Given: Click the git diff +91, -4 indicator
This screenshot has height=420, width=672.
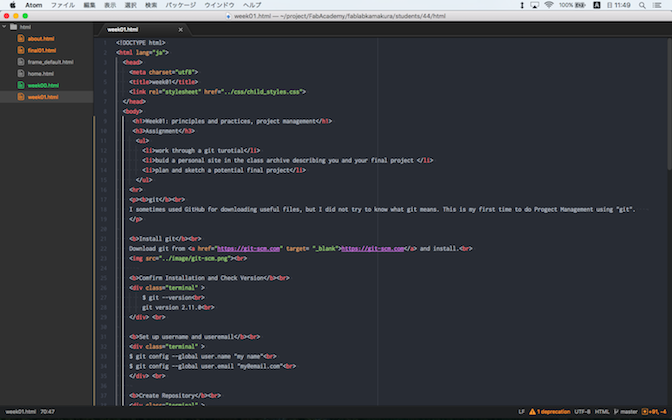Looking at the screenshot, I should tap(654, 412).
